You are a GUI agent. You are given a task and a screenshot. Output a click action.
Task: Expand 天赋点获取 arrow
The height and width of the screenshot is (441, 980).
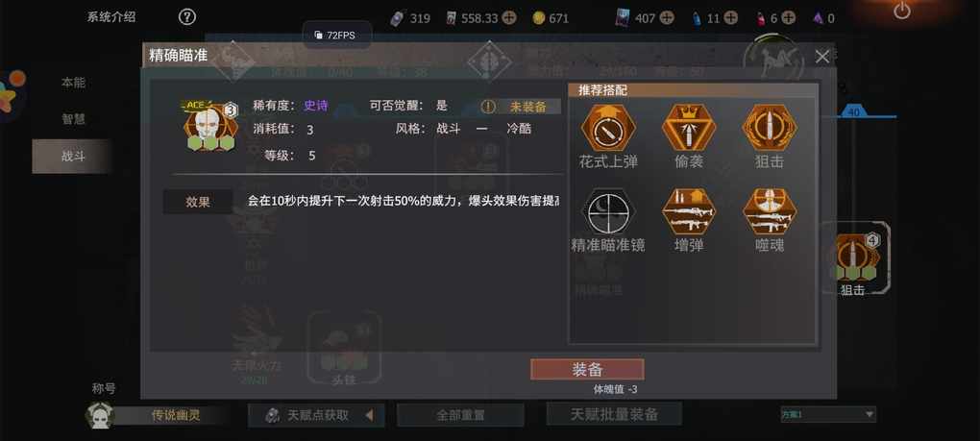[x=369, y=415]
